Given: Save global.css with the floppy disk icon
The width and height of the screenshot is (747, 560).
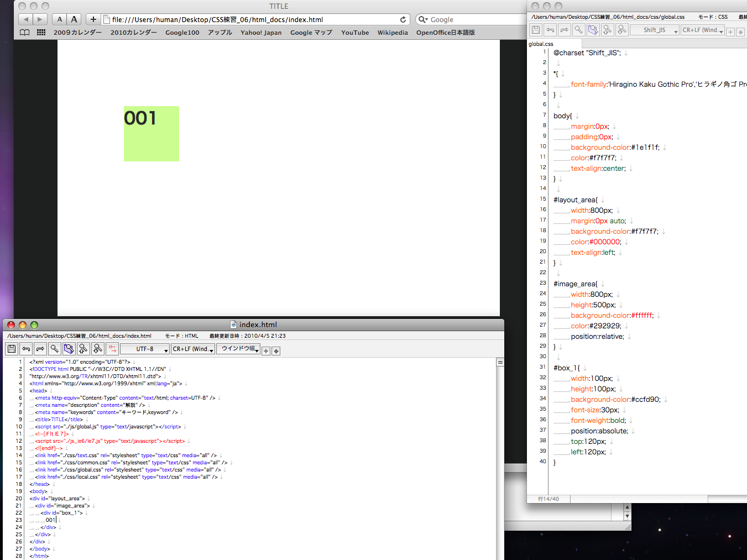Looking at the screenshot, I should tap(536, 30).
